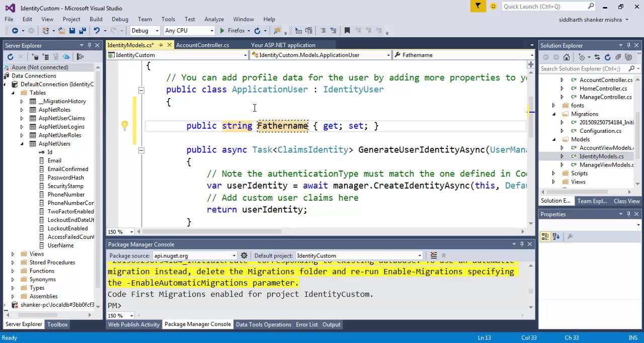Collapse the ApplicationUser class code region
The height and width of the screenshot is (343, 644).
coord(141,90)
